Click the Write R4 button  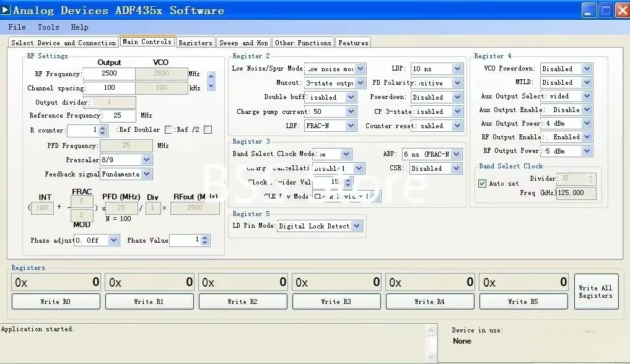pos(429,301)
